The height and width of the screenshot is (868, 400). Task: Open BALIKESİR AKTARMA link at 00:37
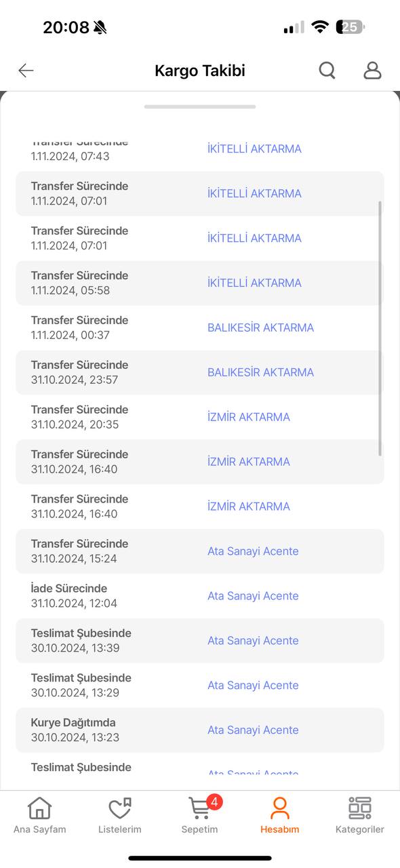point(260,328)
